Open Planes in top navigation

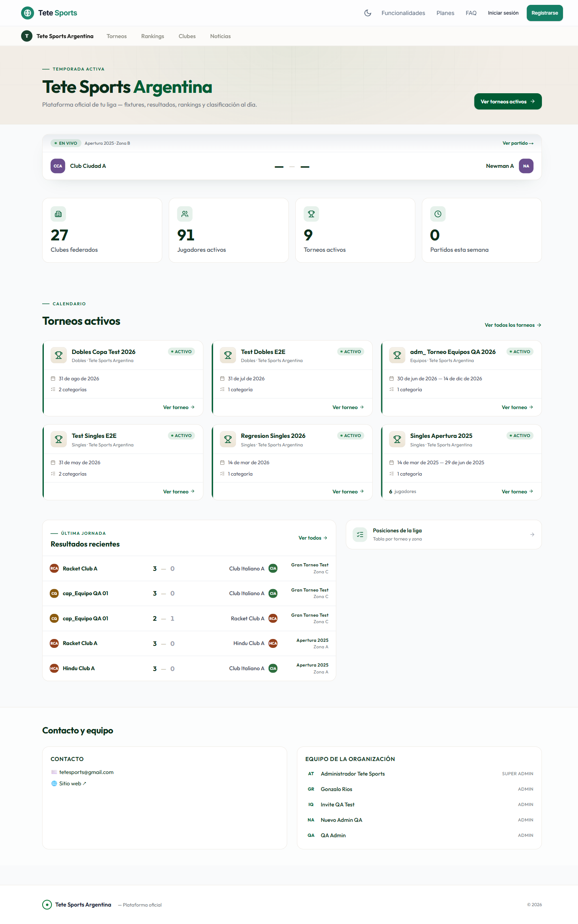point(445,13)
